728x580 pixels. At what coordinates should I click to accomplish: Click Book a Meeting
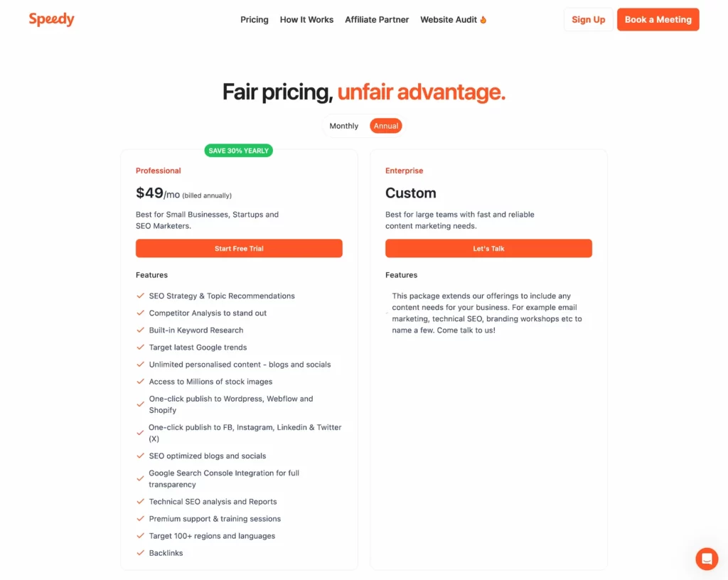[x=658, y=19]
